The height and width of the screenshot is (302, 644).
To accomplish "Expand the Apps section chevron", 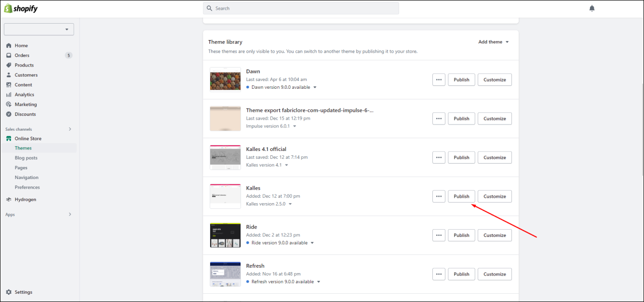I will point(70,214).
